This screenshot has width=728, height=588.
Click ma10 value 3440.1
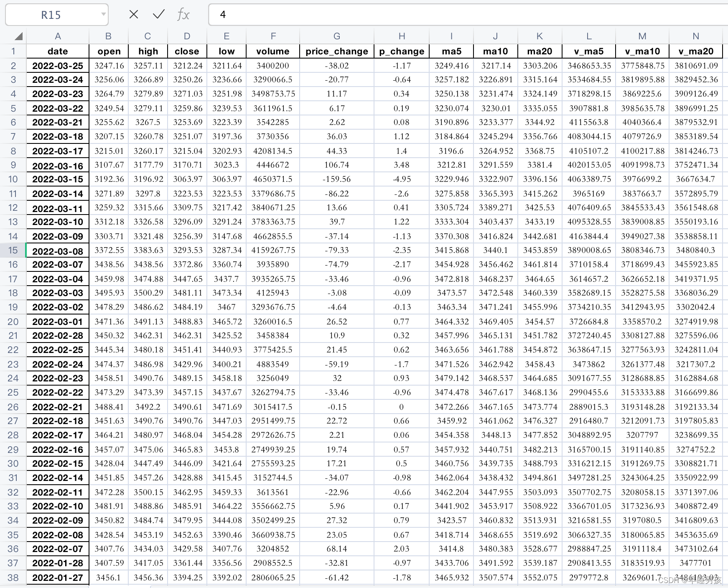[x=496, y=250]
